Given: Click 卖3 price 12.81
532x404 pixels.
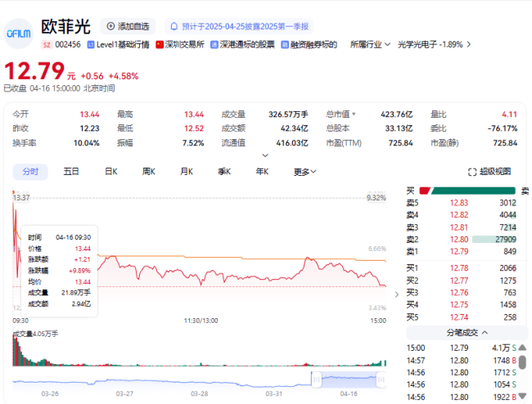Looking at the screenshot, I should click(458, 227).
